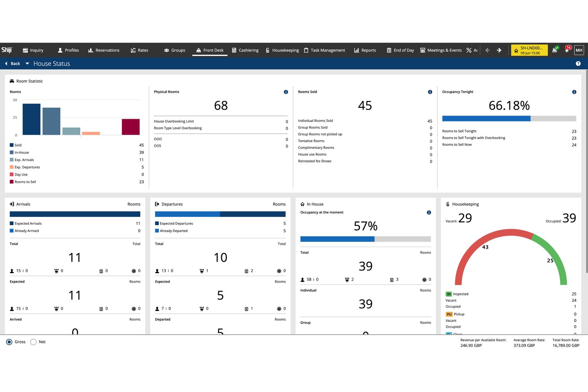Screen dimensions: 588x392
Task: Open the Groups menu
Action: pyautogui.click(x=174, y=50)
